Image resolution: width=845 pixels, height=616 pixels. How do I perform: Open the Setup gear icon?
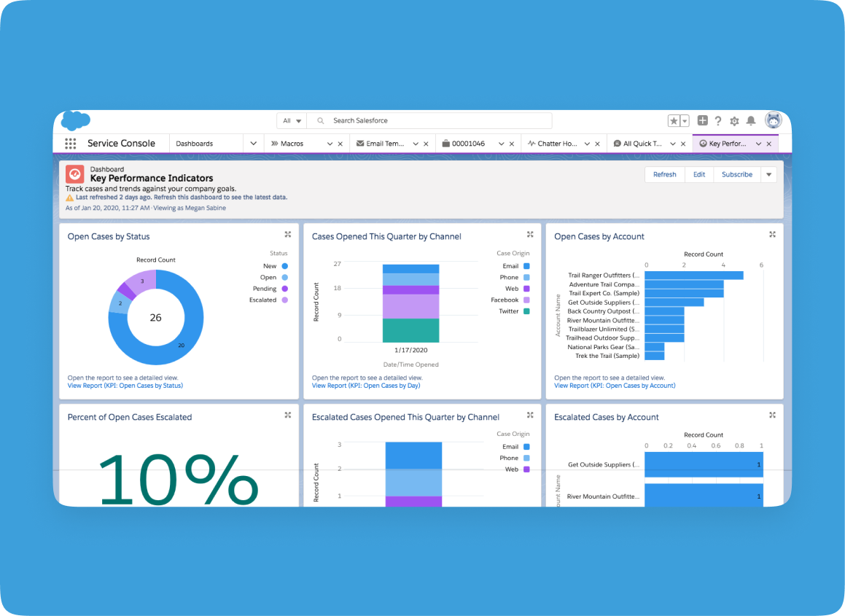(734, 121)
